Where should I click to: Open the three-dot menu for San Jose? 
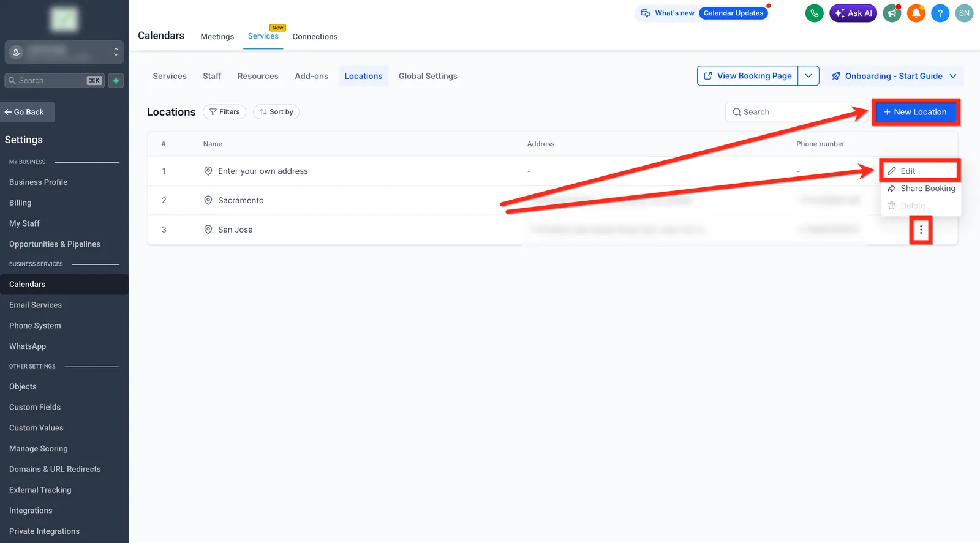(x=921, y=230)
